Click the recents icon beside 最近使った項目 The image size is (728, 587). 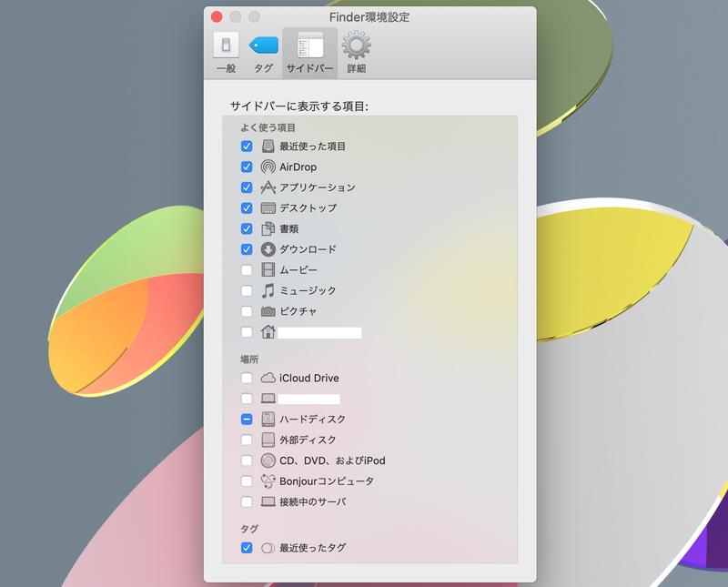[268, 147]
